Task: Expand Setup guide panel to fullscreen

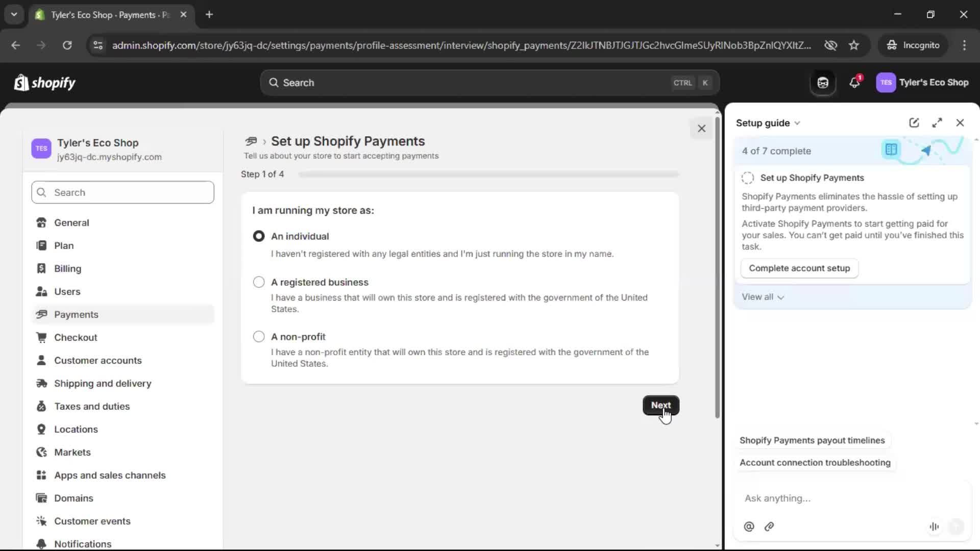Action: coord(937,123)
